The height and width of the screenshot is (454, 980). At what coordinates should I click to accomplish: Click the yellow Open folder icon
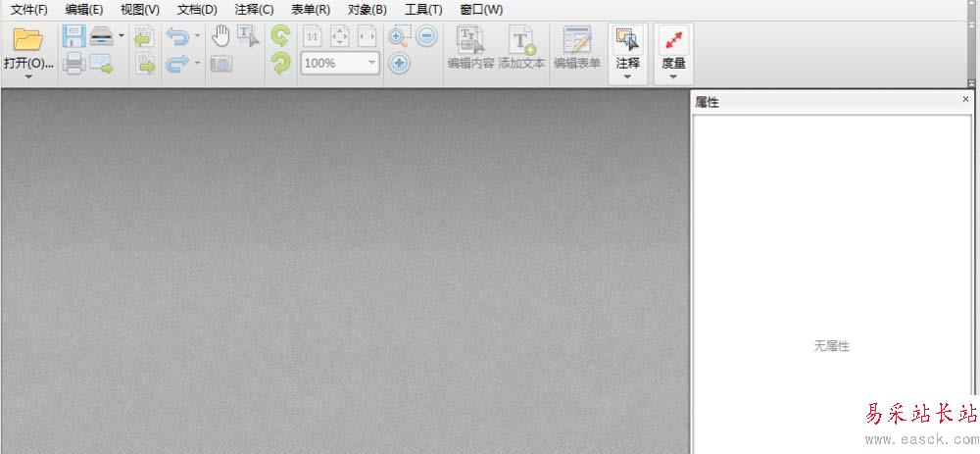[28, 39]
